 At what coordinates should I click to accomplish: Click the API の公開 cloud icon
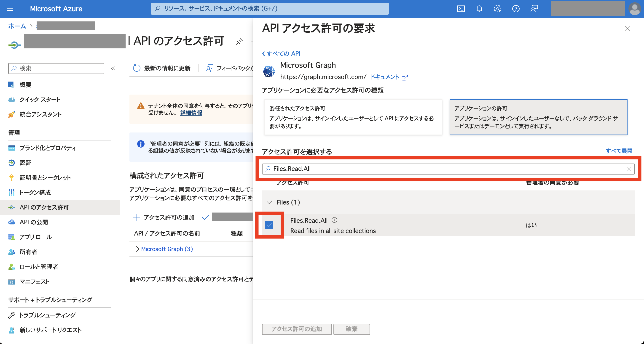coord(11,222)
